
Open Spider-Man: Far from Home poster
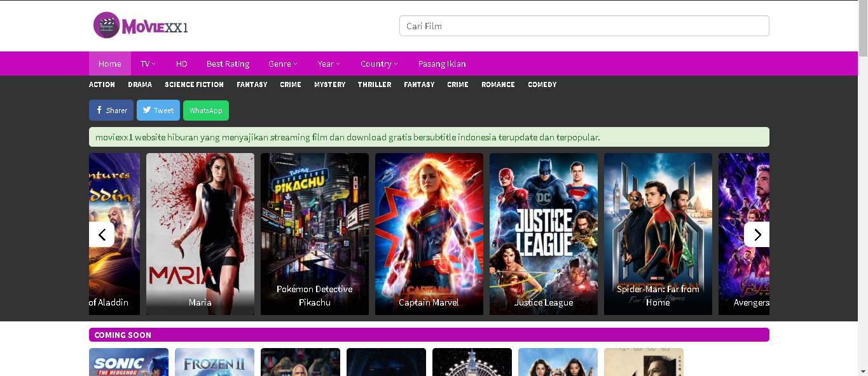coord(658,234)
